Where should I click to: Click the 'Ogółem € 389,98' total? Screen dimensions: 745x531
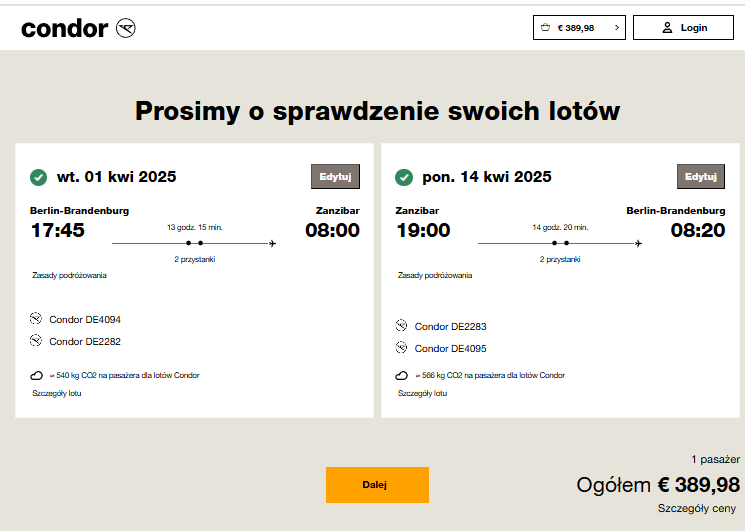[x=658, y=485]
